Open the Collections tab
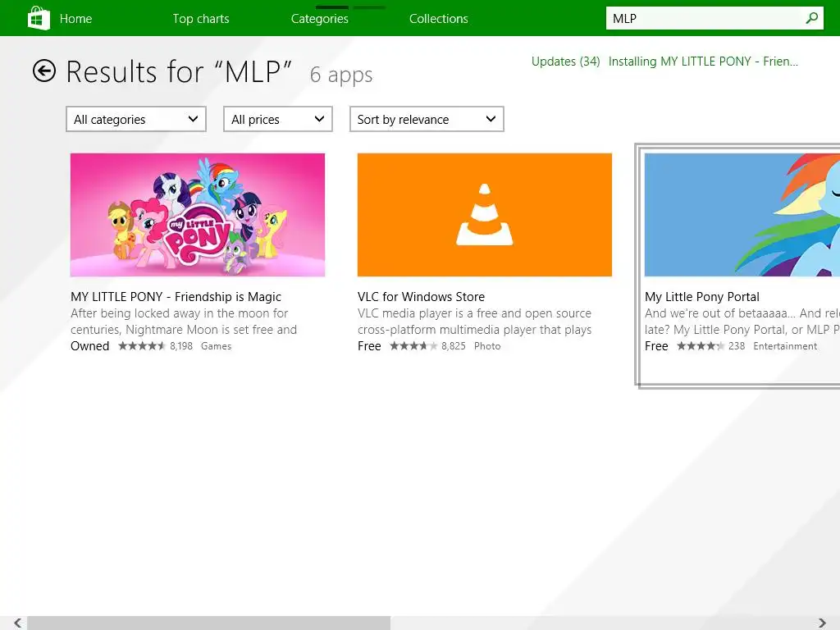Image resolution: width=840 pixels, height=630 pixels. point(439,19)
